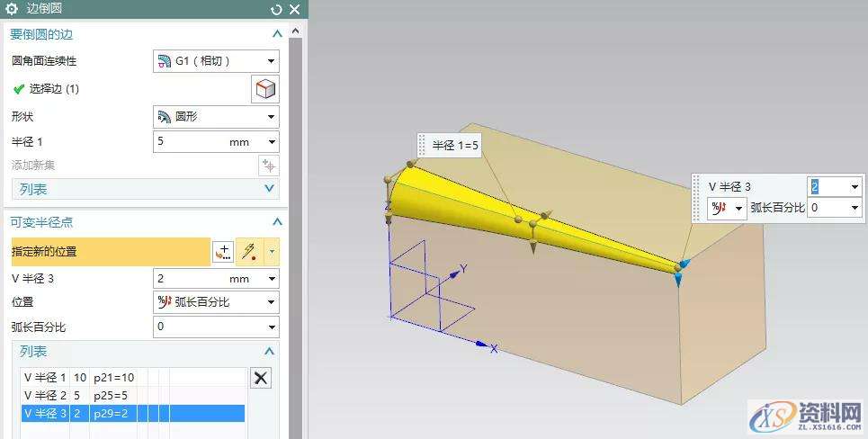This screenshot has width=868, height=439.
Task: Collapse the 可变半径点 section
Action: click(x=276, y=222)
